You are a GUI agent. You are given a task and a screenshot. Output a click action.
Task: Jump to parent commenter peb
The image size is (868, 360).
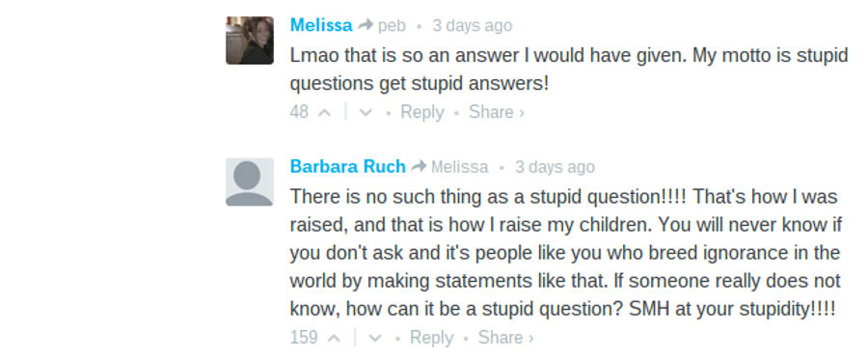tap(392, 26)
